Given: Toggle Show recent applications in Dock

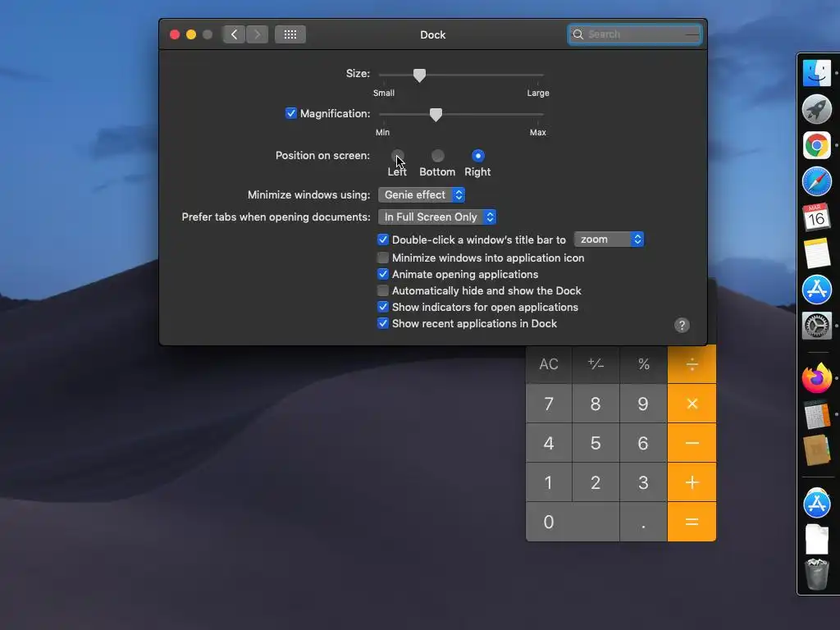Looking at the screenshot, I should (382, 323).
